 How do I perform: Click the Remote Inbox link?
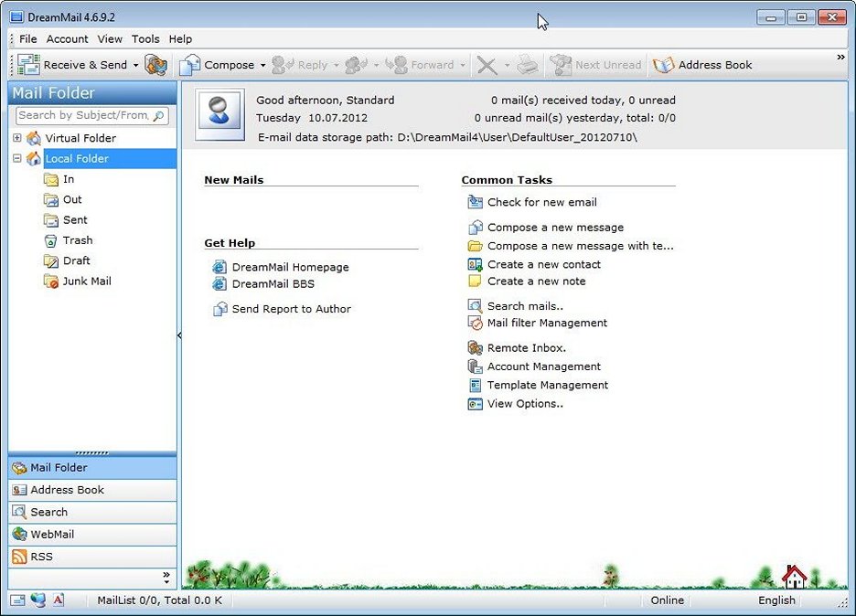pyautogui.click(x=526, y=348)
